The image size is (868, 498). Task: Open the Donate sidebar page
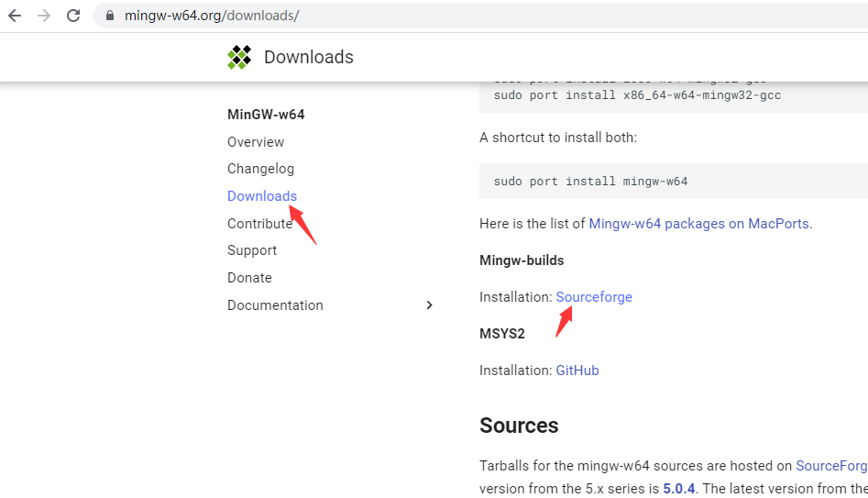249,278
